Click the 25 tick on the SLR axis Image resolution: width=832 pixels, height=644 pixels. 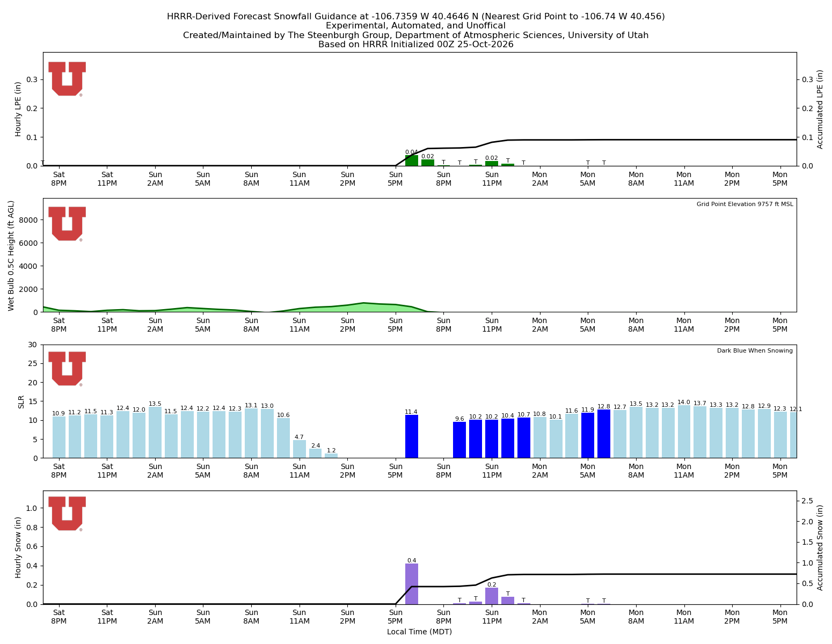tap(34, 363)
